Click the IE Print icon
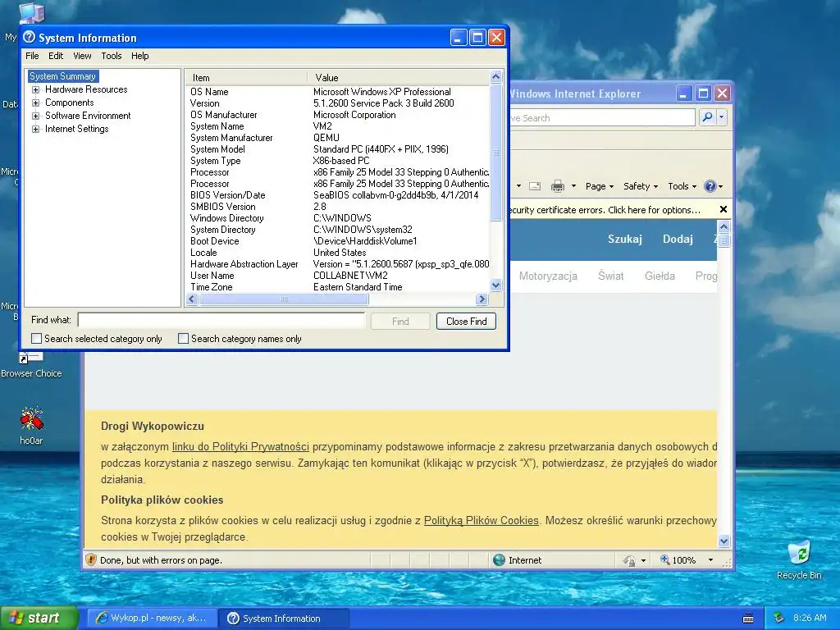 click(x=558, y=186)
